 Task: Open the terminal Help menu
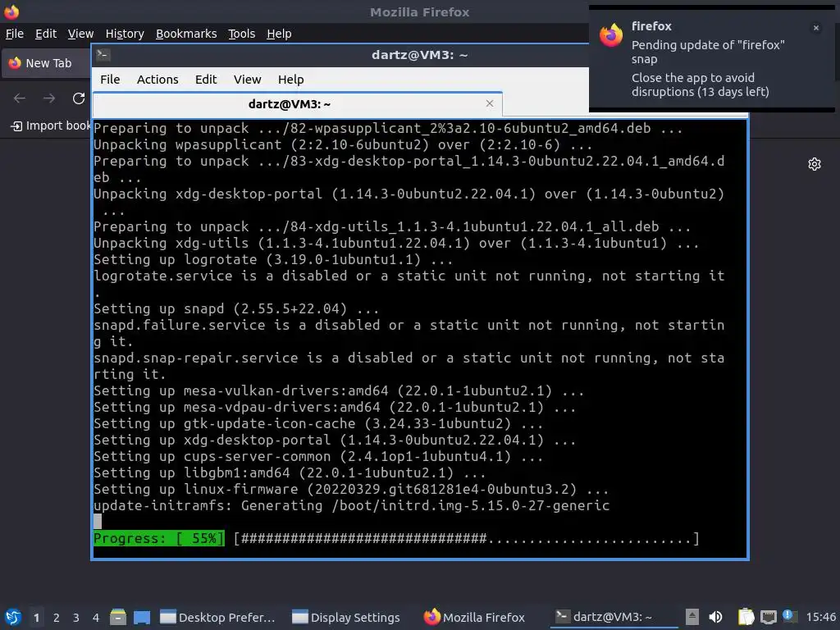click(291, 80)
